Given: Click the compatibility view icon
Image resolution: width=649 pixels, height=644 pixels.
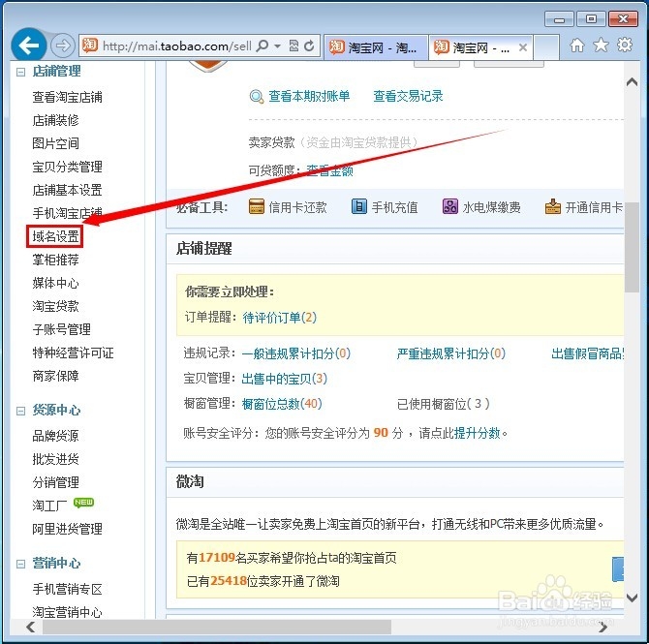Looking at the screenshot, I should pos(294,46).
